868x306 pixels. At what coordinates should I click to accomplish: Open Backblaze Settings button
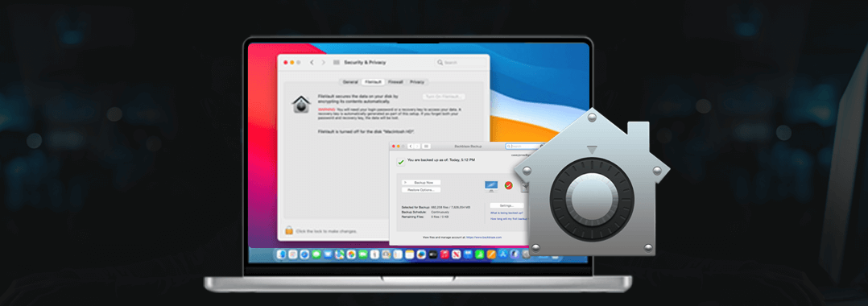click(x=506, y=205)
